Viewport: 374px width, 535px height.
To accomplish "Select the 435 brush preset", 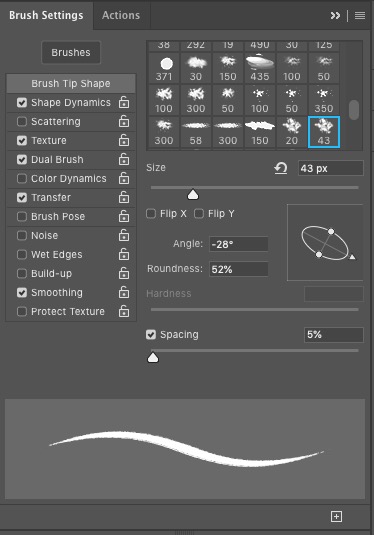I will coord(260,68).
